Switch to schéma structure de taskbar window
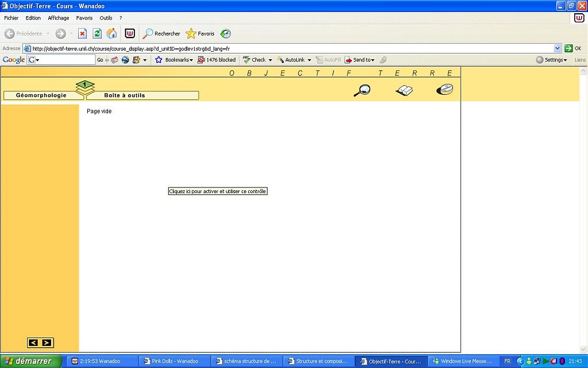This screenshot has width=588, height=368. click(247, 361)
